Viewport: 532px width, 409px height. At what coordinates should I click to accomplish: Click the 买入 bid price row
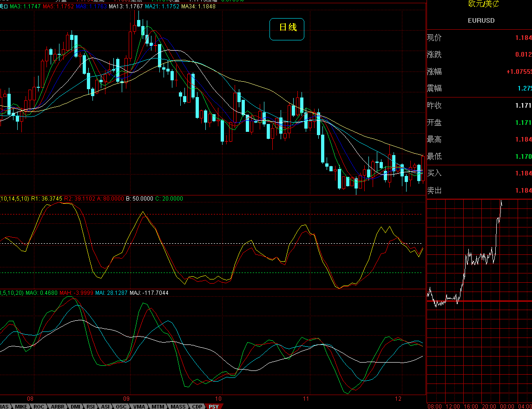coord(479,173)
